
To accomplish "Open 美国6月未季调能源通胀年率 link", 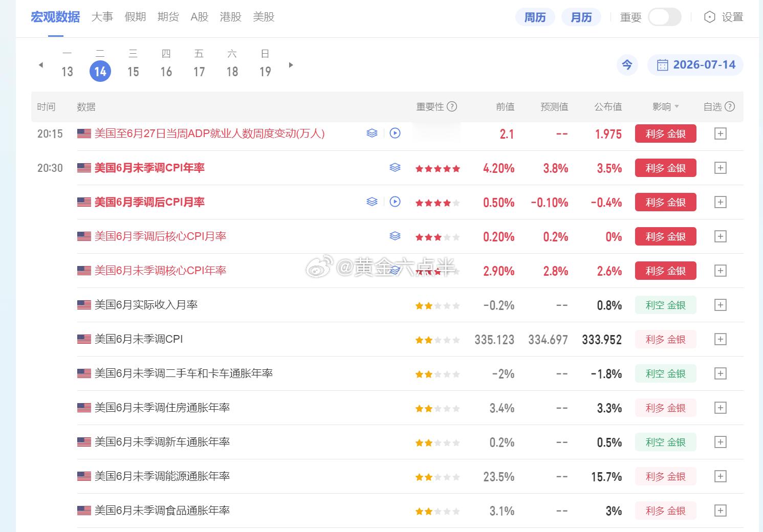I will tap(162, 476).
